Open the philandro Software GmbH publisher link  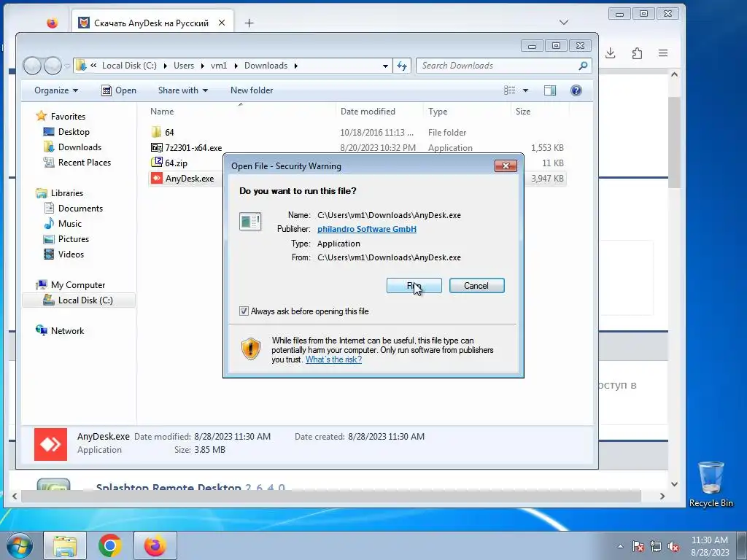coord(367,229)
